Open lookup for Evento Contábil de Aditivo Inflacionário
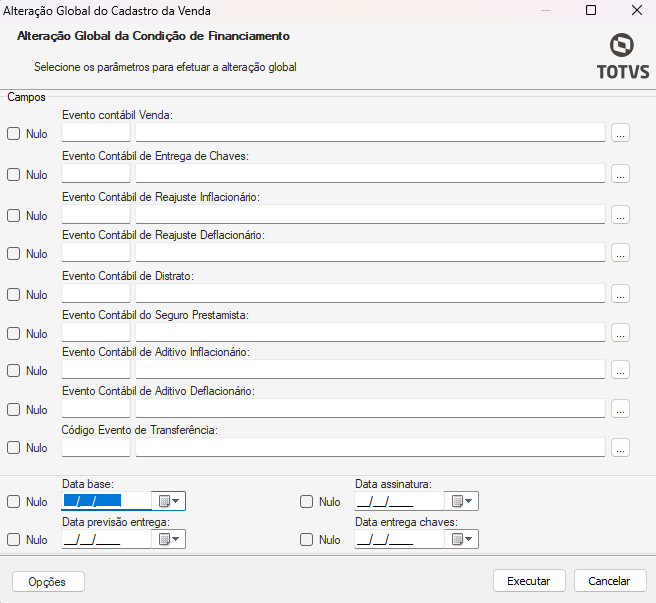Screen dimensions: 656x603 [620, 369]
